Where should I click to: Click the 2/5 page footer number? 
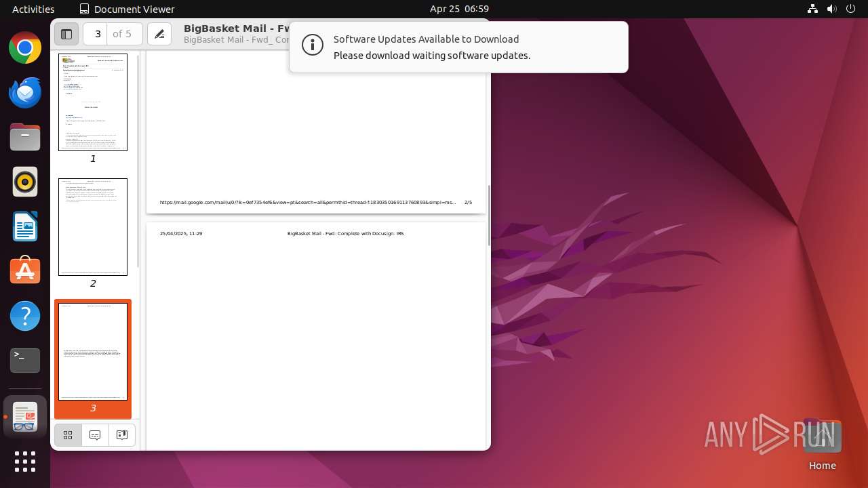tap(468, 203)
